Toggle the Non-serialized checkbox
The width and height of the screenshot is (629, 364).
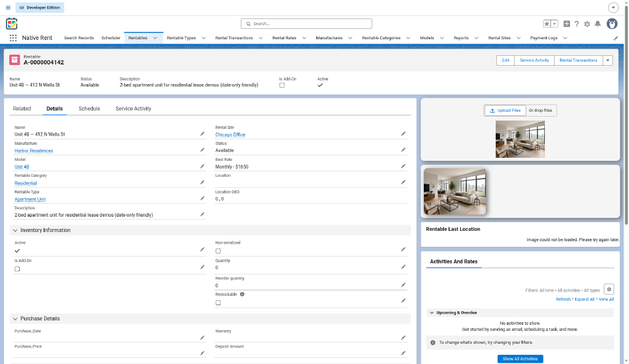[218, 251]
